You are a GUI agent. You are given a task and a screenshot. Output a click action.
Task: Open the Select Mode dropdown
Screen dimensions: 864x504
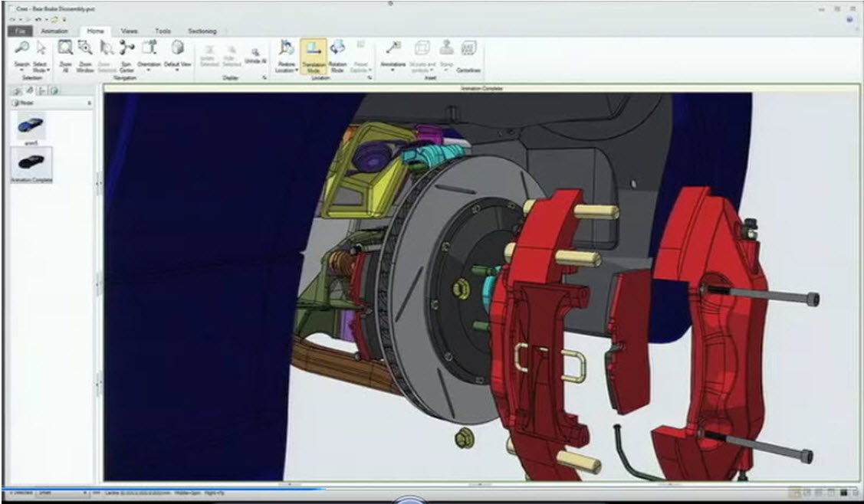[x=39, y=67]
